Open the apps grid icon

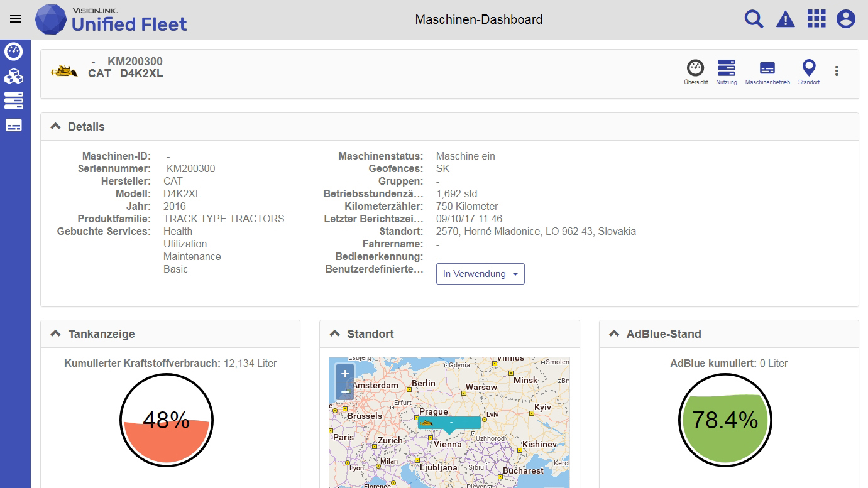pos(816,19)
